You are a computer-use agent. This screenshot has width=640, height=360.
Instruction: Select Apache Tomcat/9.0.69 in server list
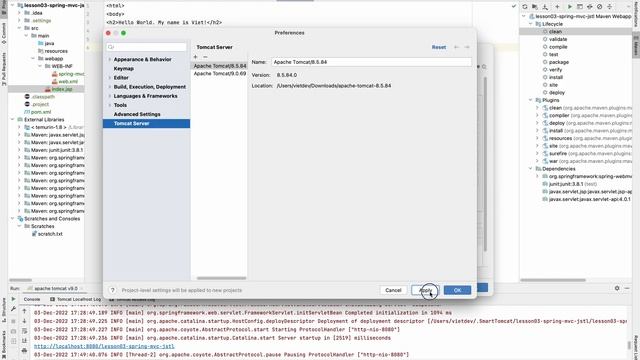pyautogui.click(x=220, y=73)
